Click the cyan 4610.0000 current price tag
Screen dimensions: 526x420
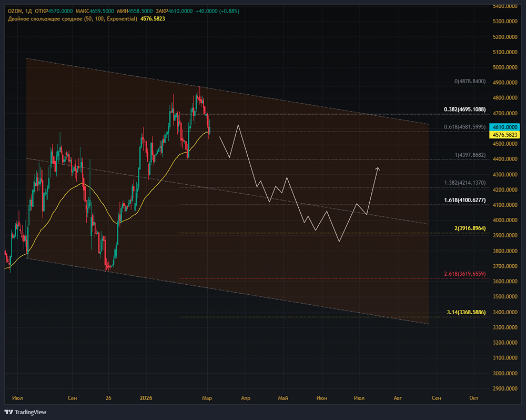click(505, 127)
